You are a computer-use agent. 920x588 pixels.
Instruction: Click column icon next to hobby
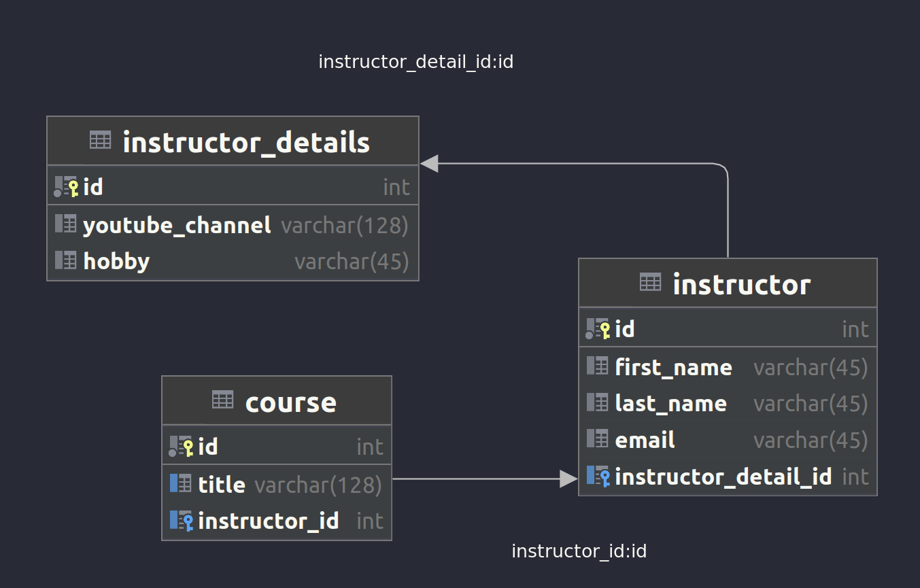65,260
